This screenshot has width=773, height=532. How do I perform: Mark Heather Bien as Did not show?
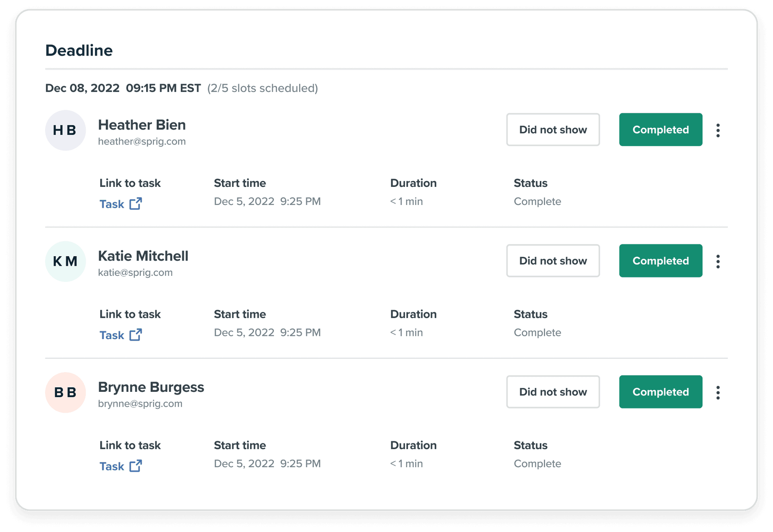pyautogui.click(x=553, y=130)
